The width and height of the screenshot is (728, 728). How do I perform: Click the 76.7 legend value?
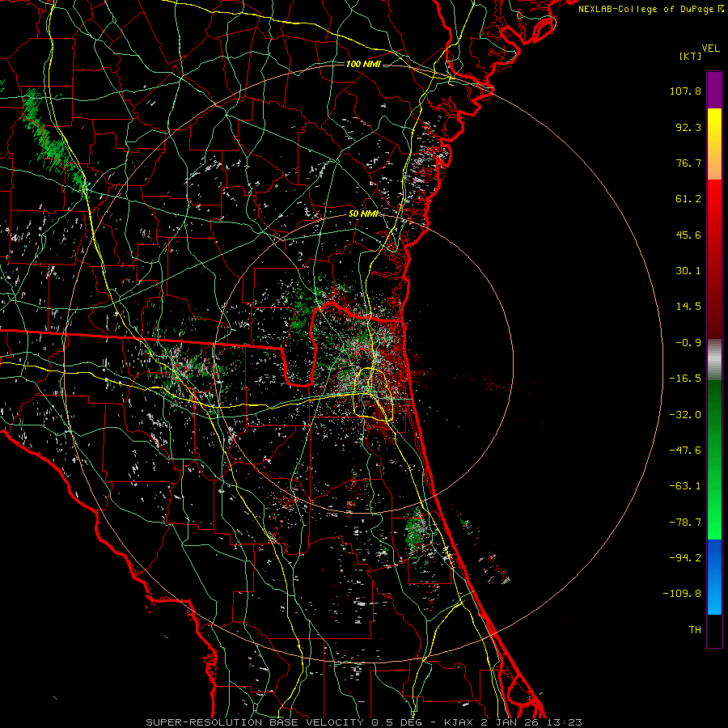pos(688,163)
